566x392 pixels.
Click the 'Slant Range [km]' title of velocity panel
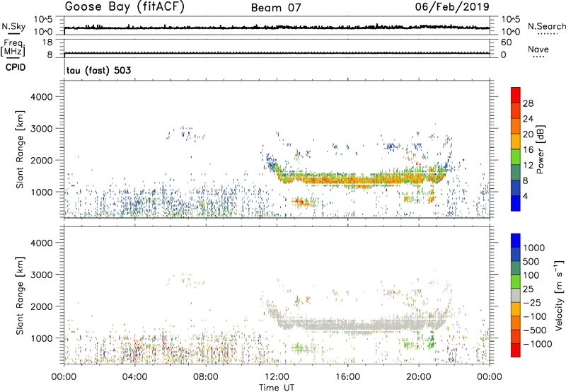point(20,296)
